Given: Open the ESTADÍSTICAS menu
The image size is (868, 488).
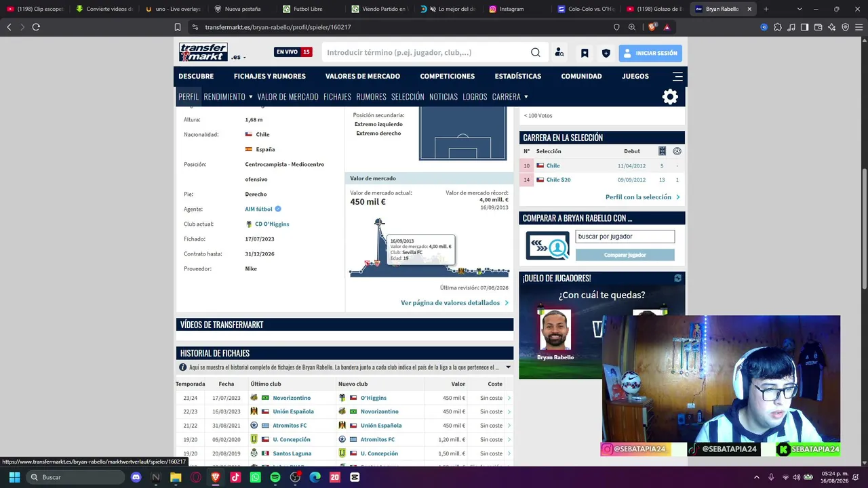Looking at the screenshot, I should pyautogui.click(x=518, y=76).
